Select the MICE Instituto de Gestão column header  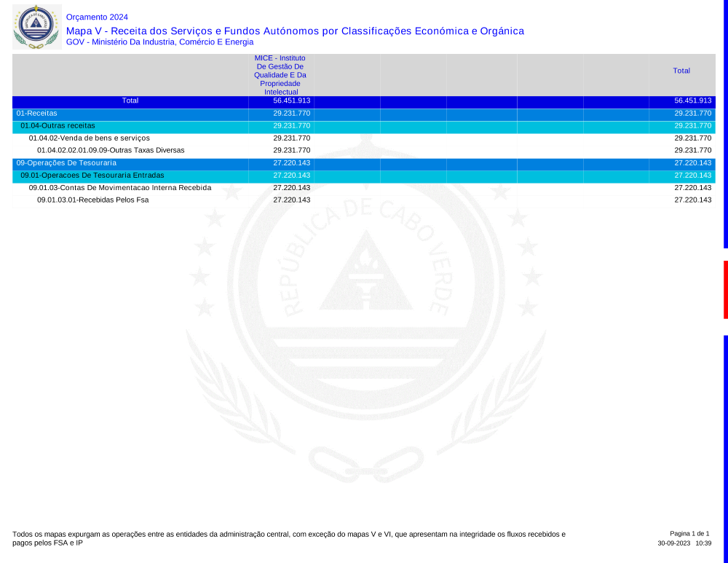click(x=280, y=74)
